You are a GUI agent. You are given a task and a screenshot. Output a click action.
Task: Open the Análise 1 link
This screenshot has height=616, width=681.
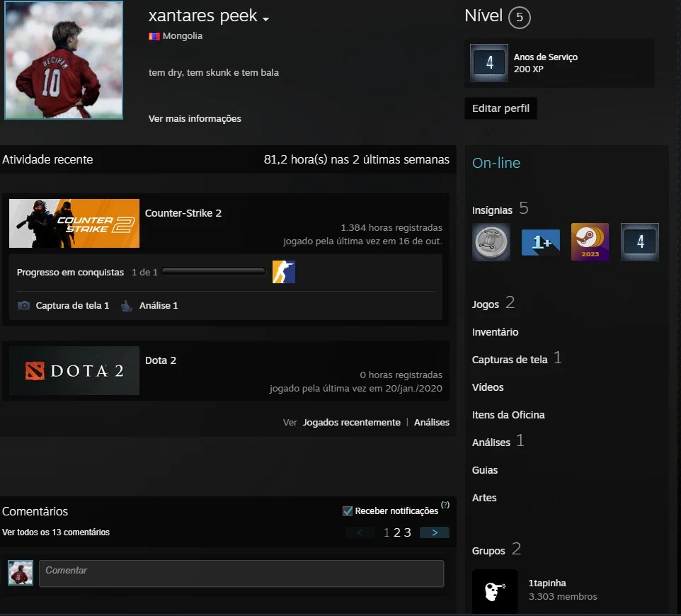coord(159,305)
